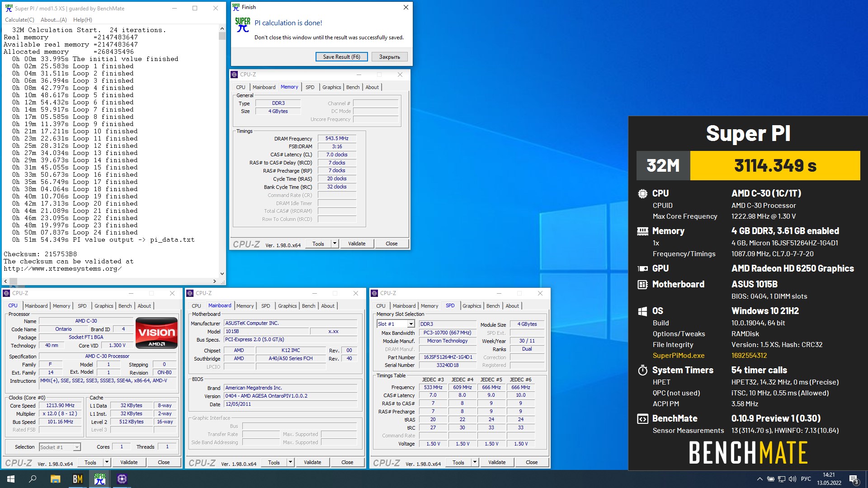This screenshot has width=868, height=488.
Task: Click the Закрыть button in Finish dialog
Action: pos(389,57)
